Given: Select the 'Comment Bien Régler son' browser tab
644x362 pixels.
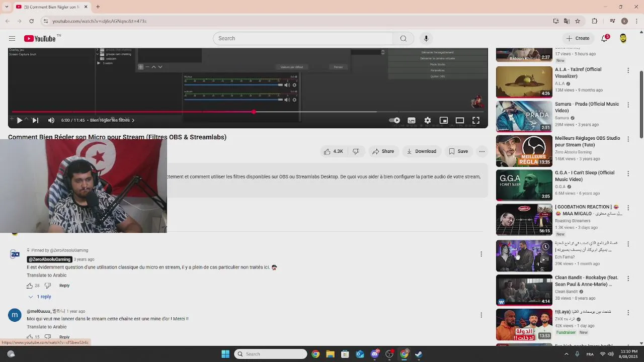Looking at the screenshot, I should (51, 7).
